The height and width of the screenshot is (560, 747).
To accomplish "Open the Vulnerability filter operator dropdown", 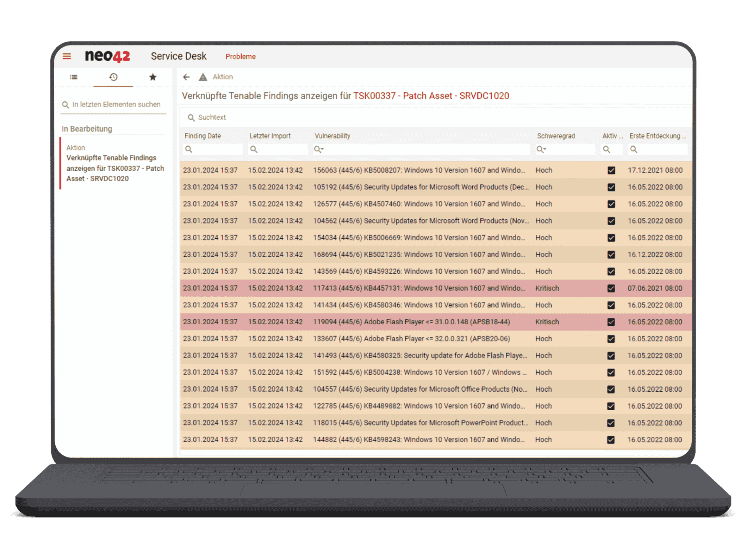I will pyautogui.click(x=319, y=149).
